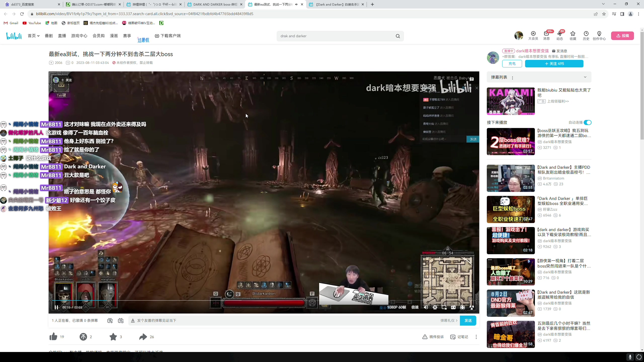Open the boss巫妖王攻略 recommended video thumbnail

(x=511, y=142)
